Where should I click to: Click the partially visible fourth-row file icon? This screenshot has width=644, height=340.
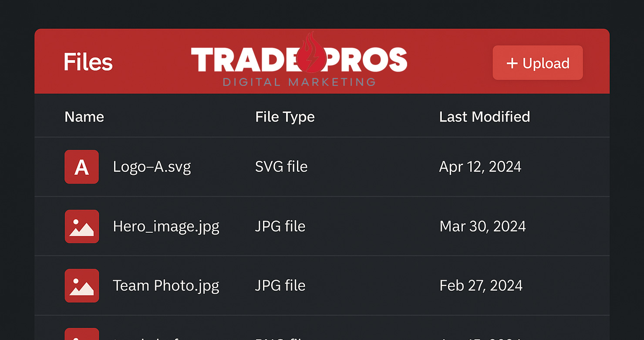pyautogui.click(x=82, y=334)
